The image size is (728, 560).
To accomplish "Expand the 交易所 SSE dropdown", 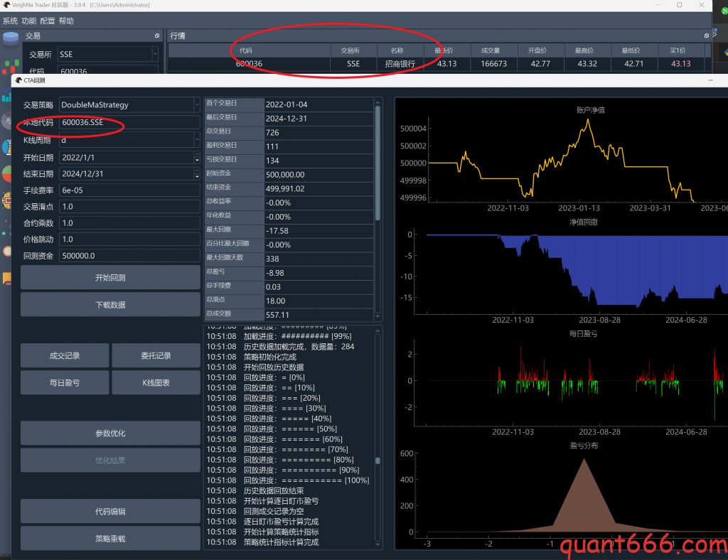I will [155, 54].
